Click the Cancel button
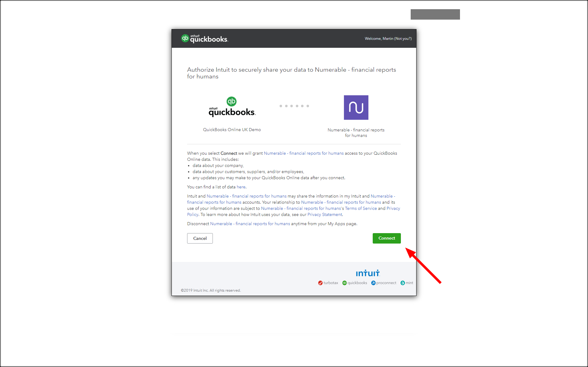The width and height of the screenshot is (588, 367). pyautogui.click(x=200, y=238)
